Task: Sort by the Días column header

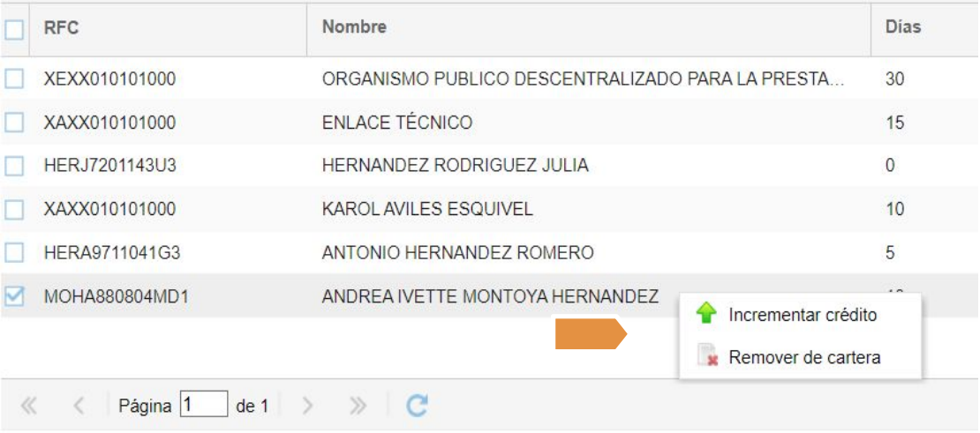Action: pos(903,27)
